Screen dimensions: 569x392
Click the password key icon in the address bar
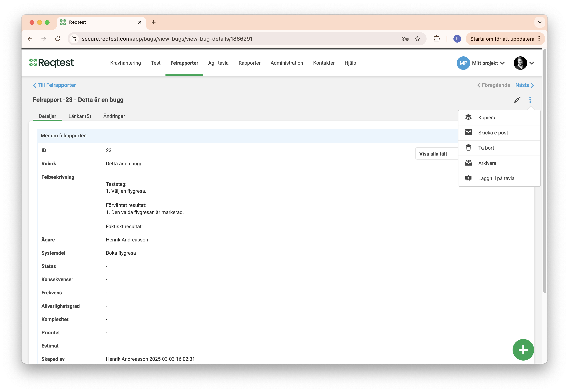point(405,39)
